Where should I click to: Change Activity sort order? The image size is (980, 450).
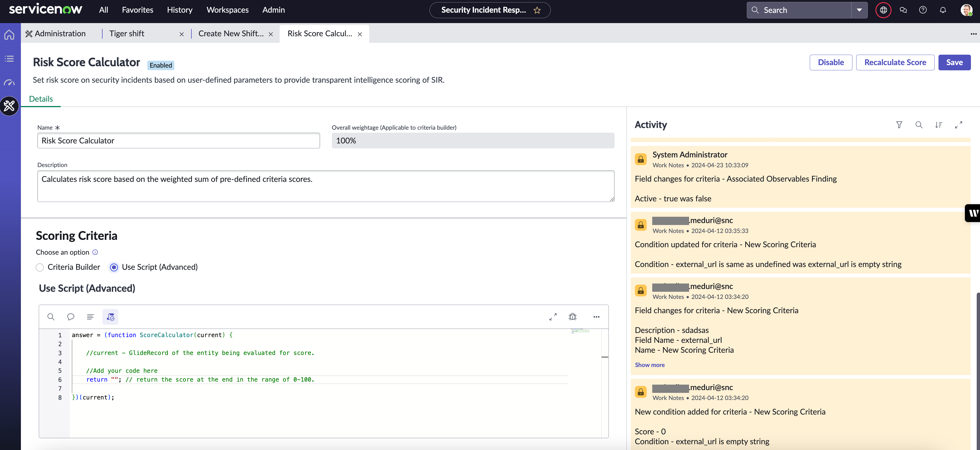pos(938,125)
